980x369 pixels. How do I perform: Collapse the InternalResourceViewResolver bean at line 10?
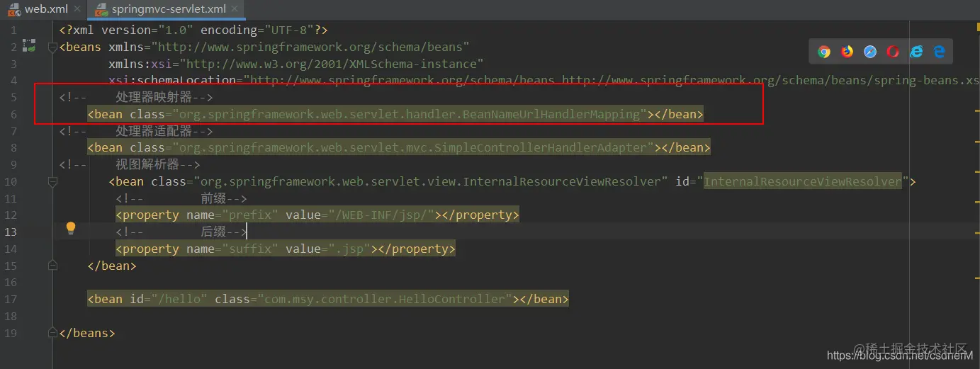[x=52, y=181]
